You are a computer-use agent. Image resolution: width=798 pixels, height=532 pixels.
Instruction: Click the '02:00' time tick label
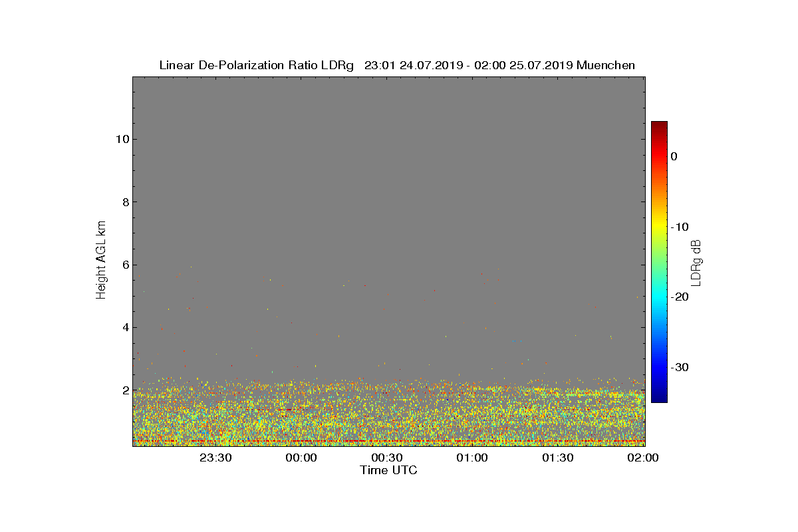tap(643, 458)
